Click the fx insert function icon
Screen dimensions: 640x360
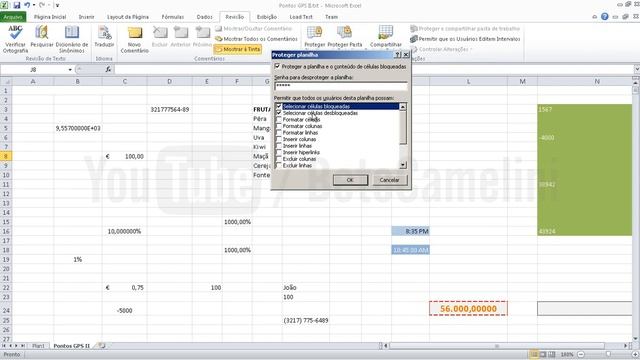[x=108, y=69]
